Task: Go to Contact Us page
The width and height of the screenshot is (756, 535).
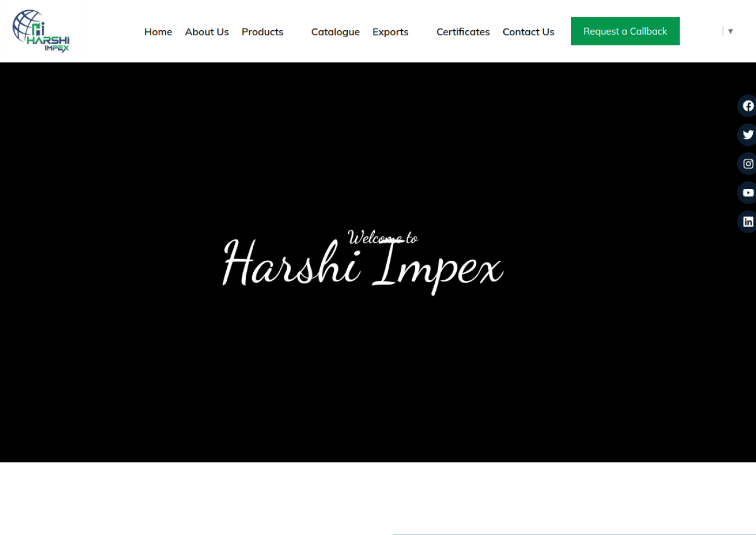Action: tap(528, 32)
